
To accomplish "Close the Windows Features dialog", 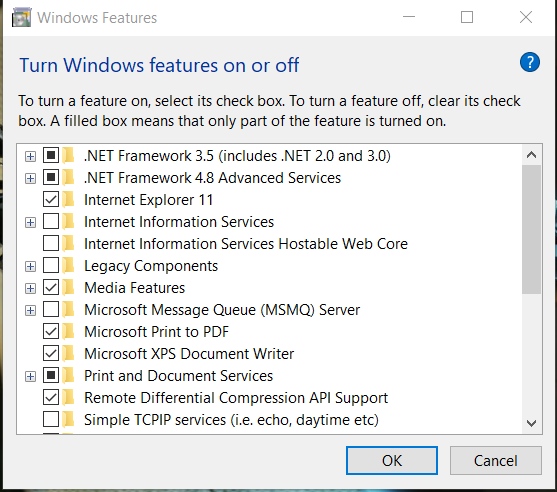I will [x=526, y=17].
